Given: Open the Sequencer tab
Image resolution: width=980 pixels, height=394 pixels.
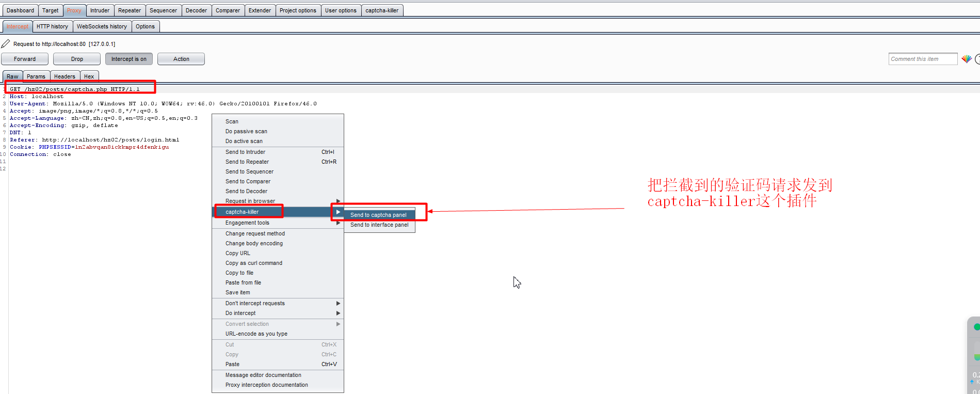Looking at the screenshot, I should [x=164, y=10].
